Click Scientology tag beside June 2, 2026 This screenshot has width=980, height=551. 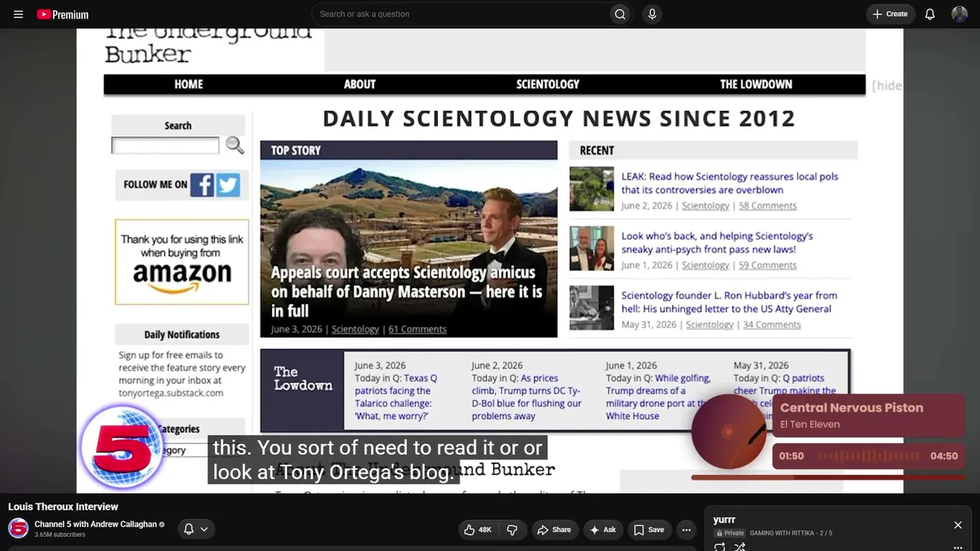tap(705, 206)
